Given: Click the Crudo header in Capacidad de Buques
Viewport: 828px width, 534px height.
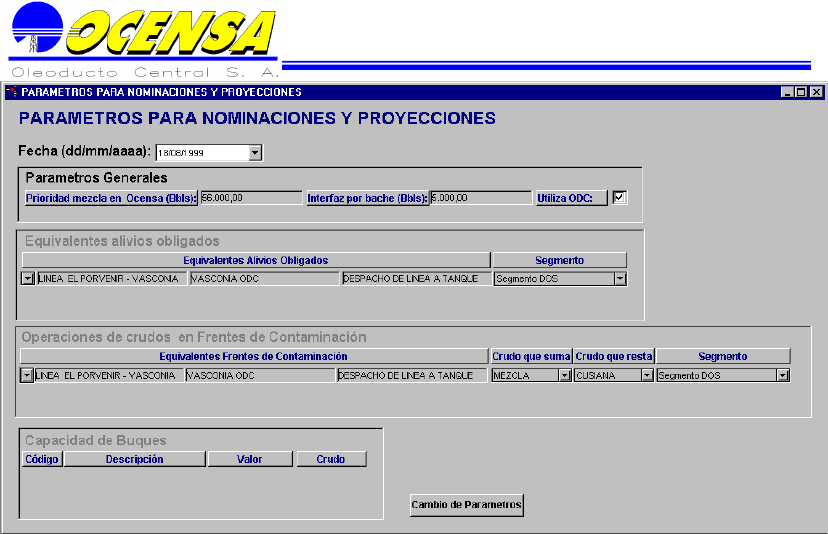Looking at the screenshot, I should (331, 459).
